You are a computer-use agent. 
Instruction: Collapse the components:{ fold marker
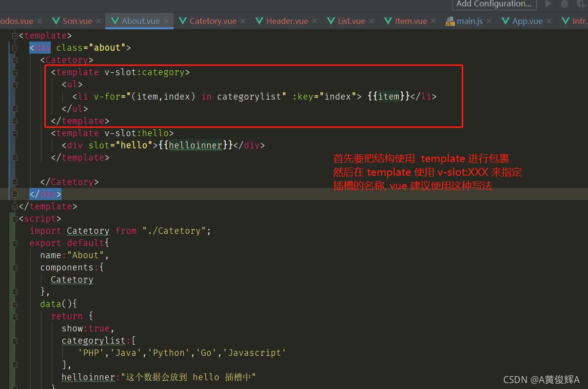pos(15,267)
